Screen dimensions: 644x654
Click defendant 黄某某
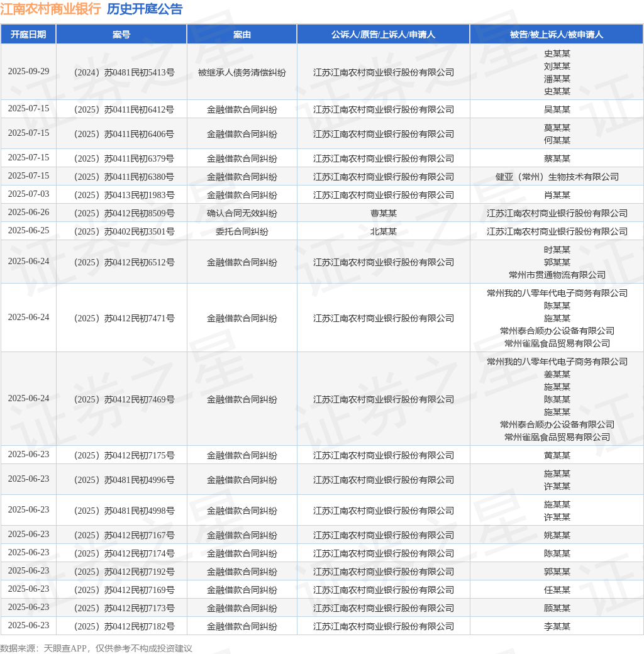(x=557, y=455)
